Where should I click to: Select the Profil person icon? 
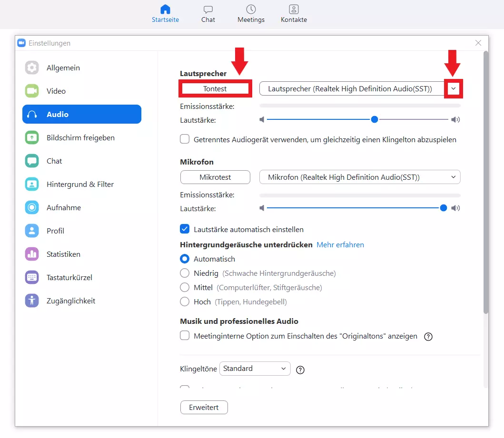(x=32, y=231)
